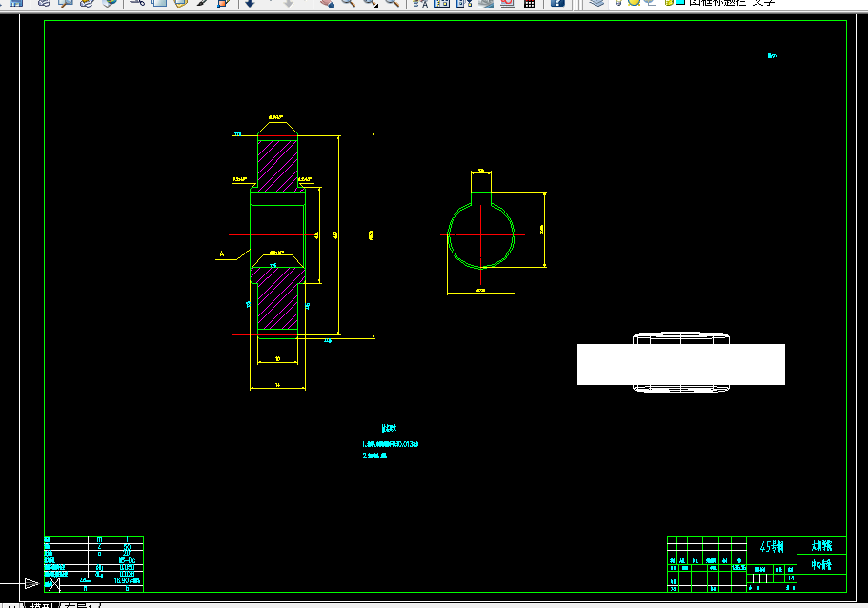This screenshot has height=608, width=868.
Task: Select the Zoom Realtime magnifier icon
Action: pos(348,2)
